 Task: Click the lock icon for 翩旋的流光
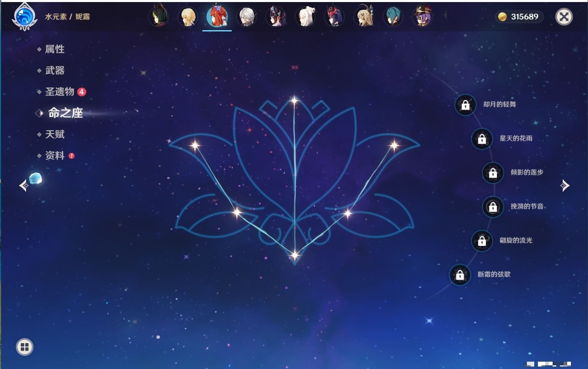(x=482, y=241)
